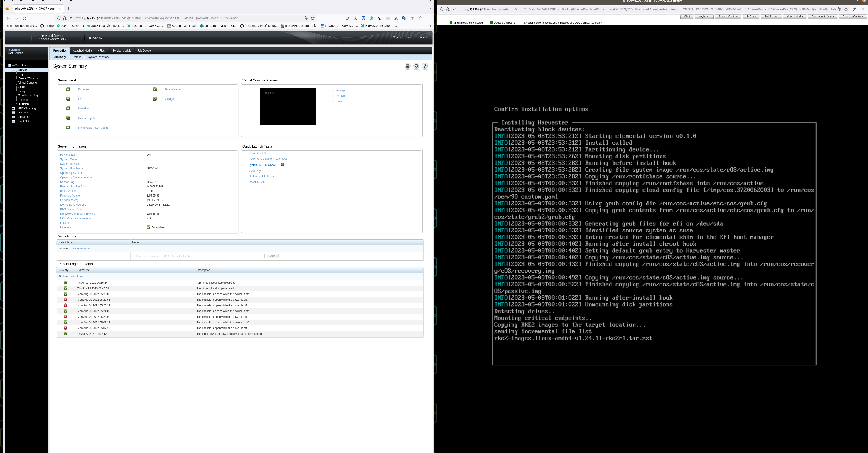
Task: Click the green check next to Temperatures
Action: (155, 89)
